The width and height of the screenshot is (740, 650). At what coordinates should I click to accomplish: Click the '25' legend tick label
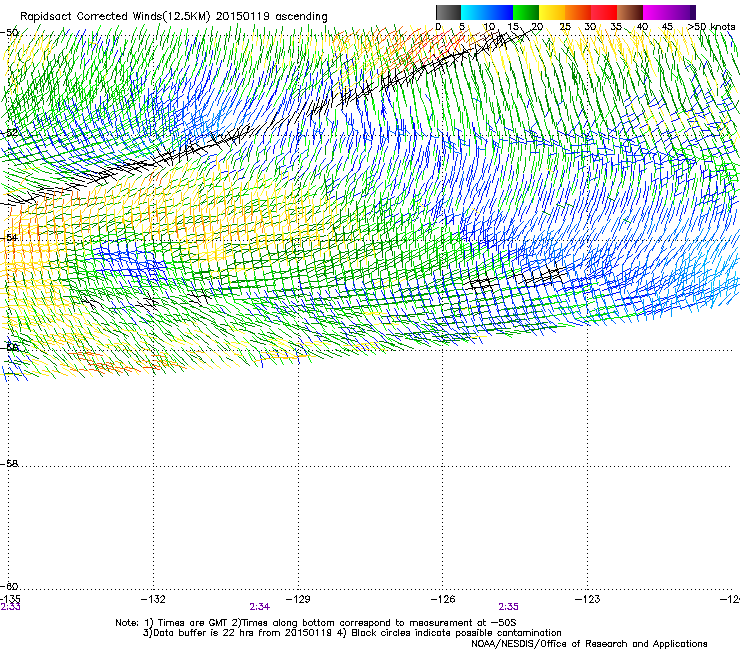[x=565, y=27]
